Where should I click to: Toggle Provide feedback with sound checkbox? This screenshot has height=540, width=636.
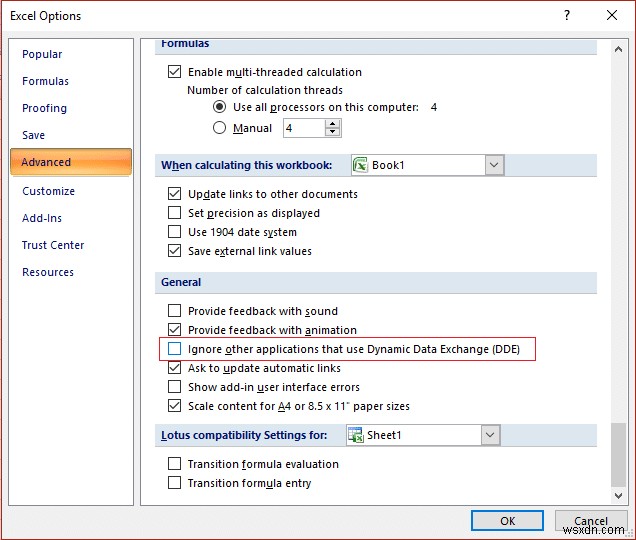(175, 311)
